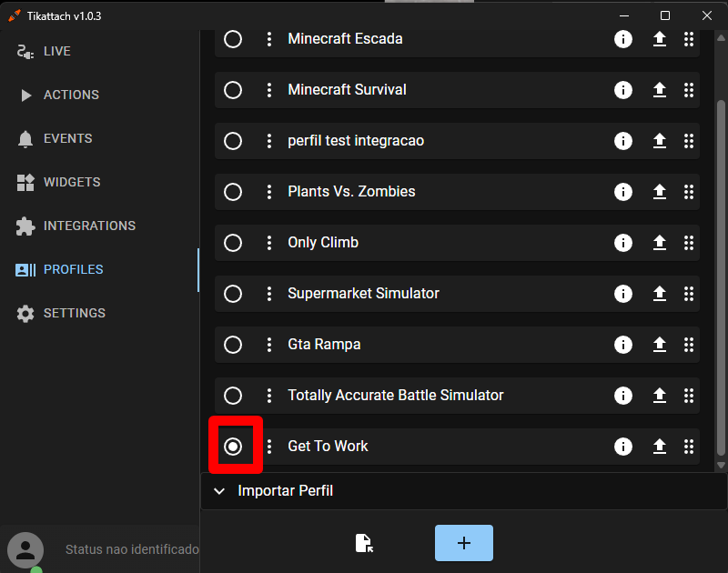This screenshot has width=728, height=573.
Task: Open options menu for Totally Accurate Battle Simulator
Action: coord(269,396)
